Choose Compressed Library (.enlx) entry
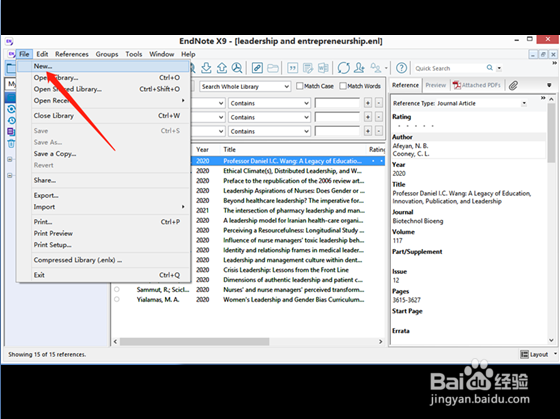 (104, 260)
